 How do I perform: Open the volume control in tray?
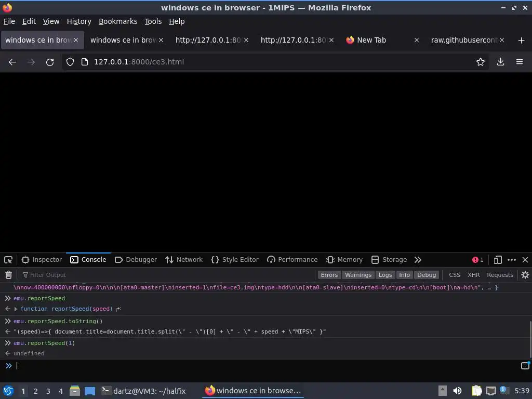pyautogui.click(x=457, y=391)
